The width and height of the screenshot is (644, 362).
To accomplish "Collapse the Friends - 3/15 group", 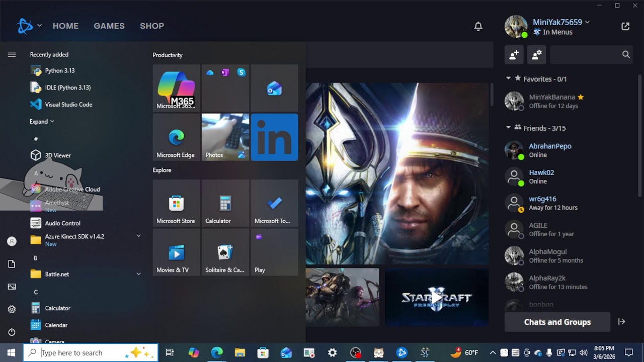I will [508, 128].
